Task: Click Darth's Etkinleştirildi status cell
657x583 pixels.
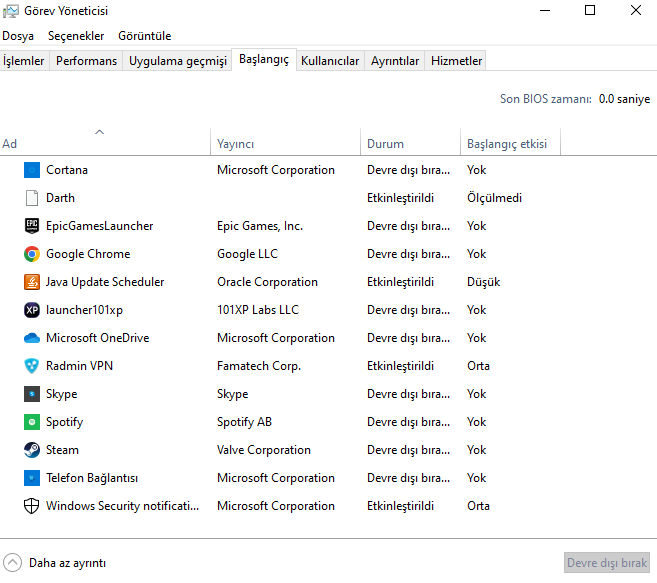Action: tap(400, 198)
